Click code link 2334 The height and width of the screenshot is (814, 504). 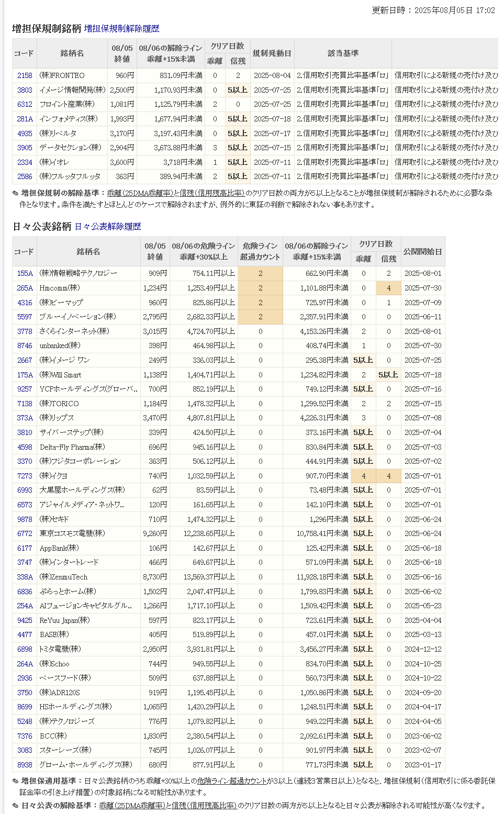click(x=25, y=162)
